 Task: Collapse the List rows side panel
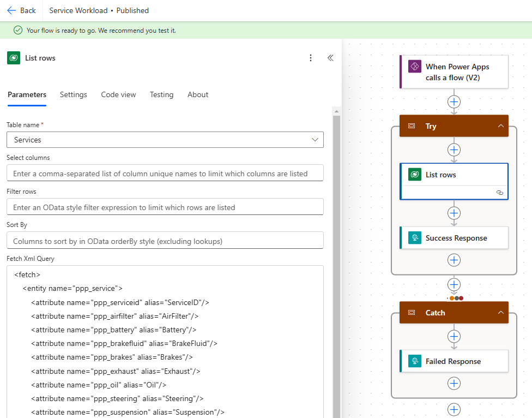click(x=330, y=58)
